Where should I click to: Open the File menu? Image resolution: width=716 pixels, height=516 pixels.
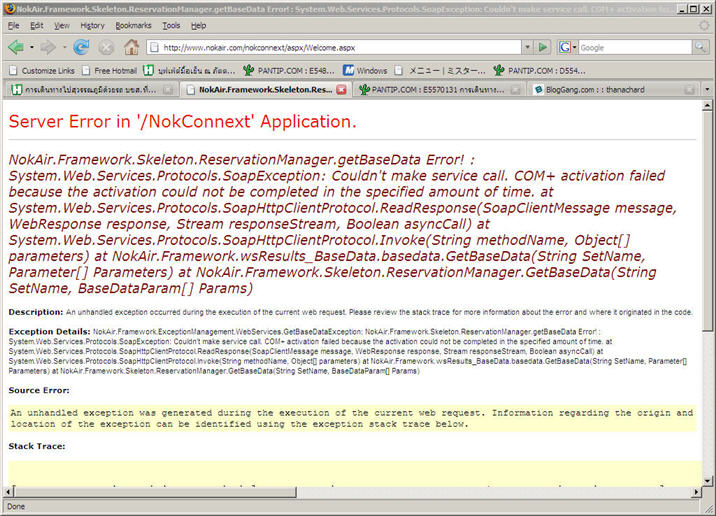pyautogui.click(x=14, y=26)
